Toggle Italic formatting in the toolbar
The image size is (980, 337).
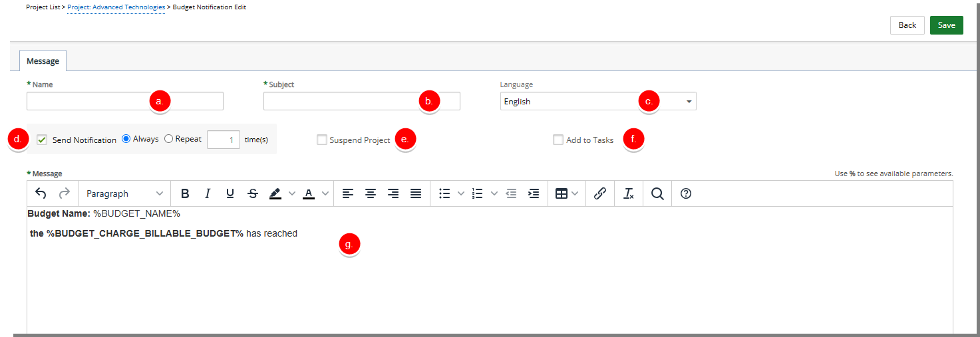click(208, 193)
